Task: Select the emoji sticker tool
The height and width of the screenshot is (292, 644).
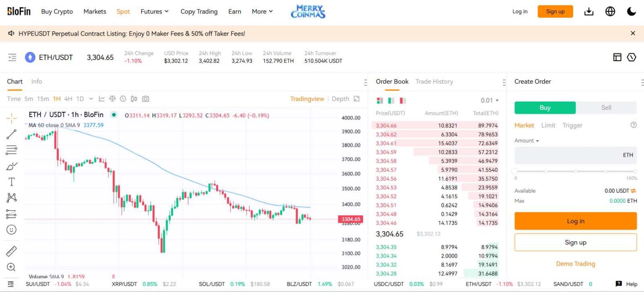Action: pyautogui.click(x=12, y=229)
